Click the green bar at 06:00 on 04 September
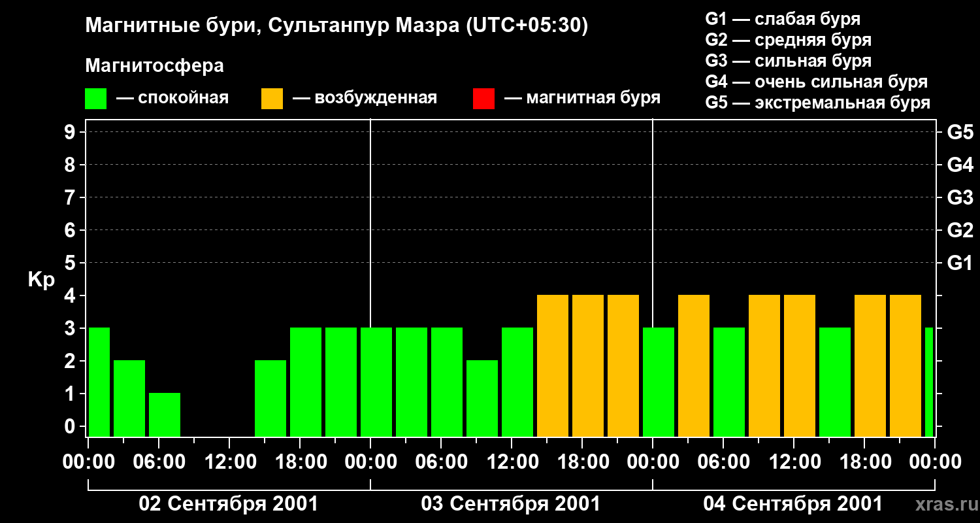 (729, 382)
